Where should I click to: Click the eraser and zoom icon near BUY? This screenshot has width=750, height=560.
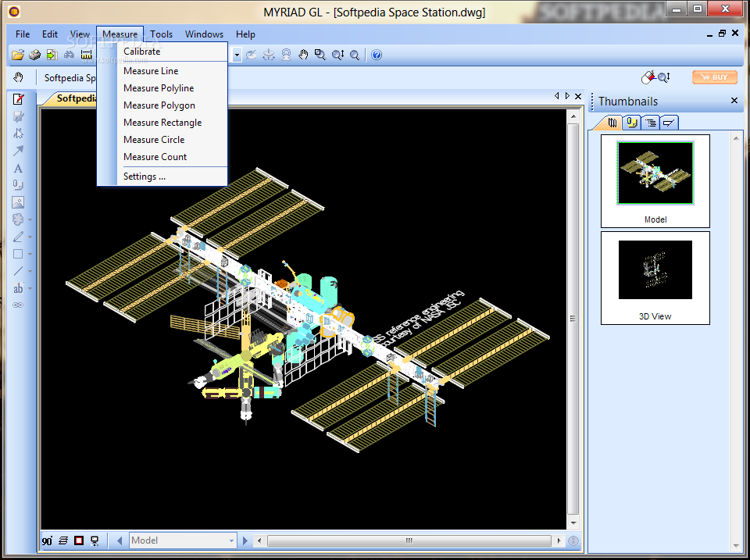[x=655, y=77]
